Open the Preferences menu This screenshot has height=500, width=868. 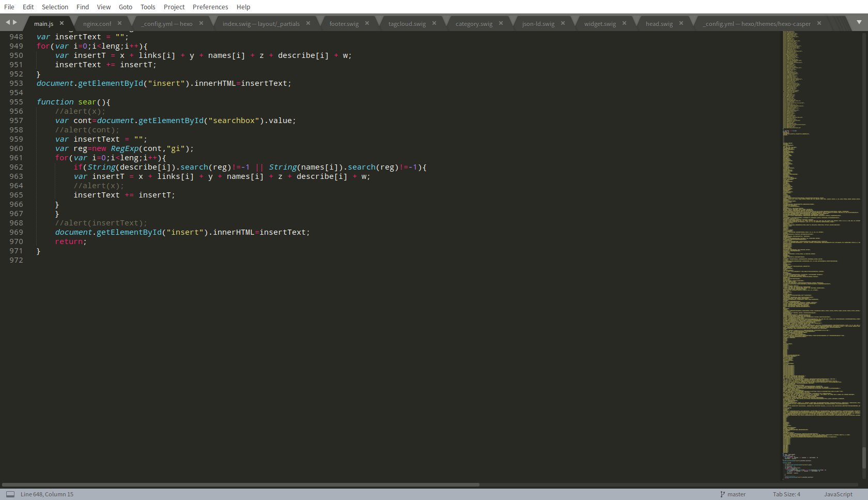click(x=210, y=7)
